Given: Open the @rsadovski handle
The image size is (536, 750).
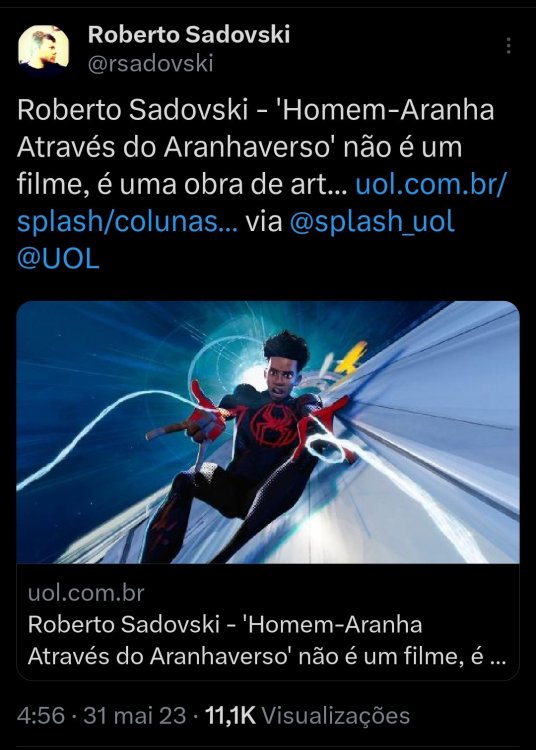Looking at the screenshot, I should pos(150,64).
